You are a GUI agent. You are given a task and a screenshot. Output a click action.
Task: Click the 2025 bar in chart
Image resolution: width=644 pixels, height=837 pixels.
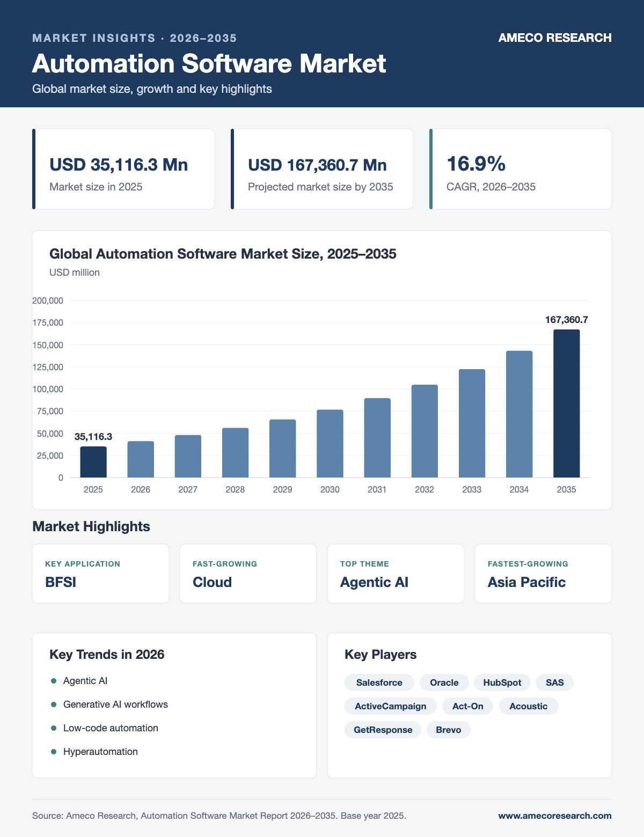(93, 462)
